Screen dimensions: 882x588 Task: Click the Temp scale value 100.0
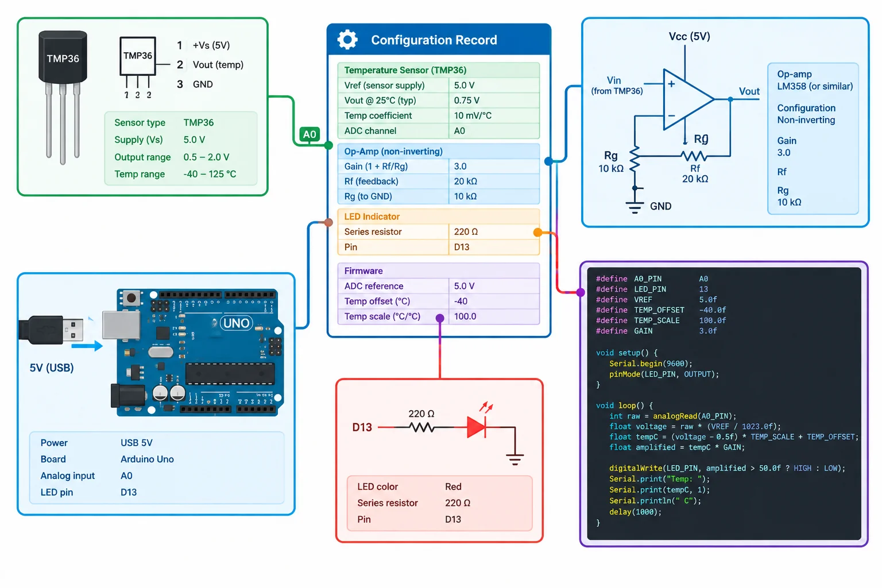pos(465,316)
